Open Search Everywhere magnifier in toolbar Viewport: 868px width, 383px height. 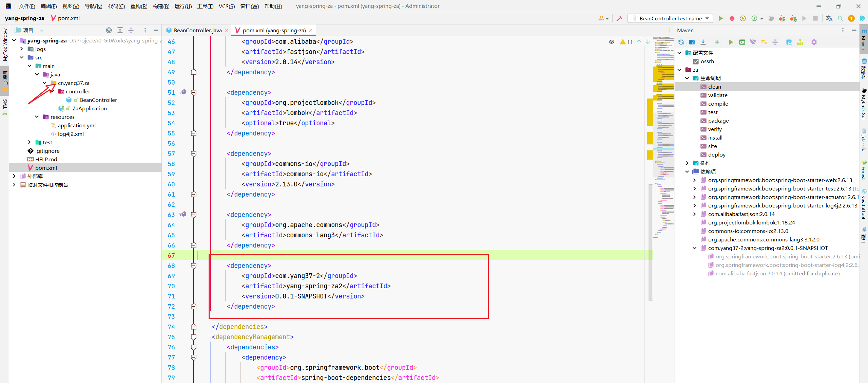(840, 18)
